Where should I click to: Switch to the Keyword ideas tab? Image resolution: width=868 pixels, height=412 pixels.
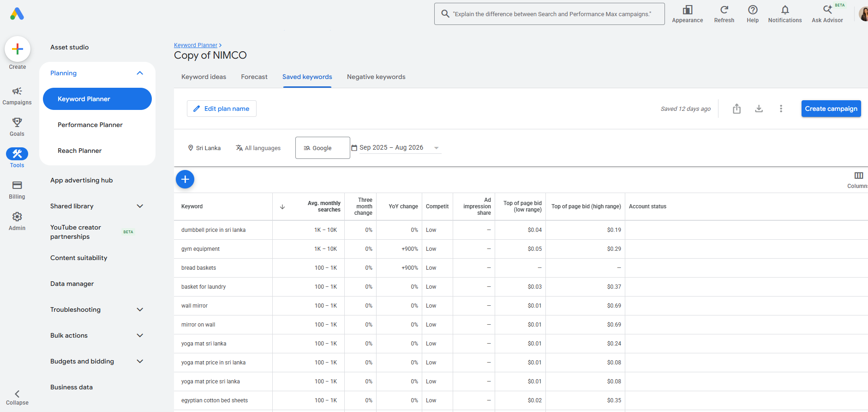pos(204,77)
